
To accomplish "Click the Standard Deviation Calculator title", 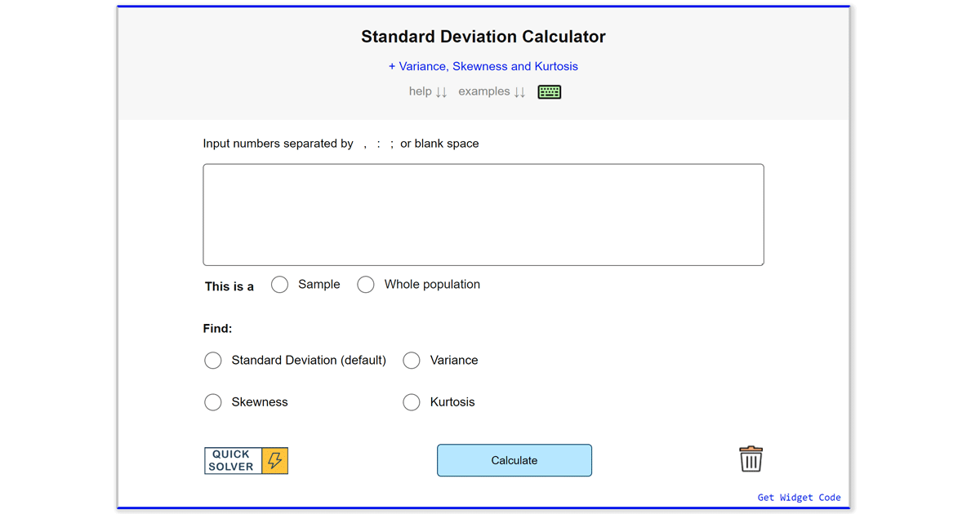I will tap(483, 36).
